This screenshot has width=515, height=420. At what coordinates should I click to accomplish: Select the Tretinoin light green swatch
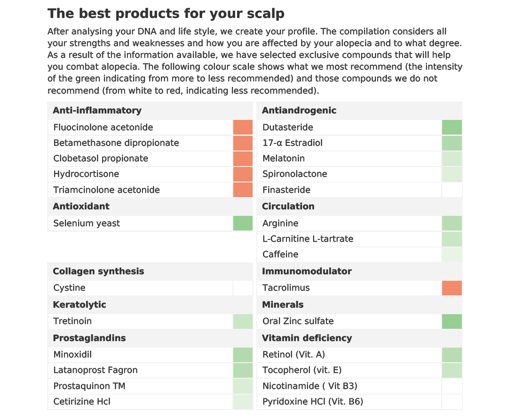pyautogui.click(x=243, y=321)
